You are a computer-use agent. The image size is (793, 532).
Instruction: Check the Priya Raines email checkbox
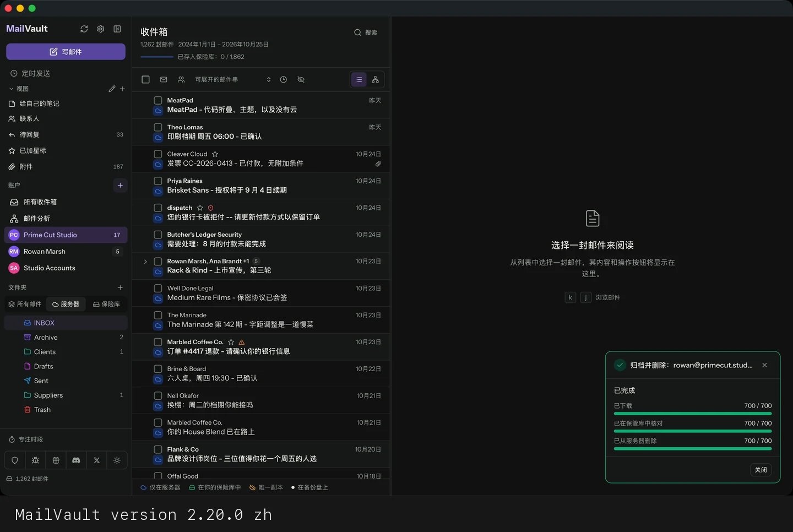pyautogui.click(x=158, y=181)
